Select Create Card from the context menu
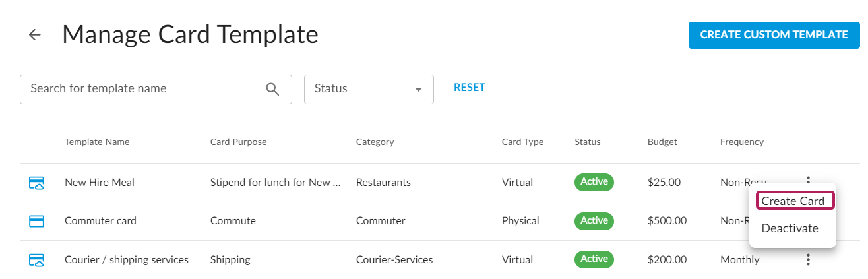 pyautogui.click(x=793, y=201)
